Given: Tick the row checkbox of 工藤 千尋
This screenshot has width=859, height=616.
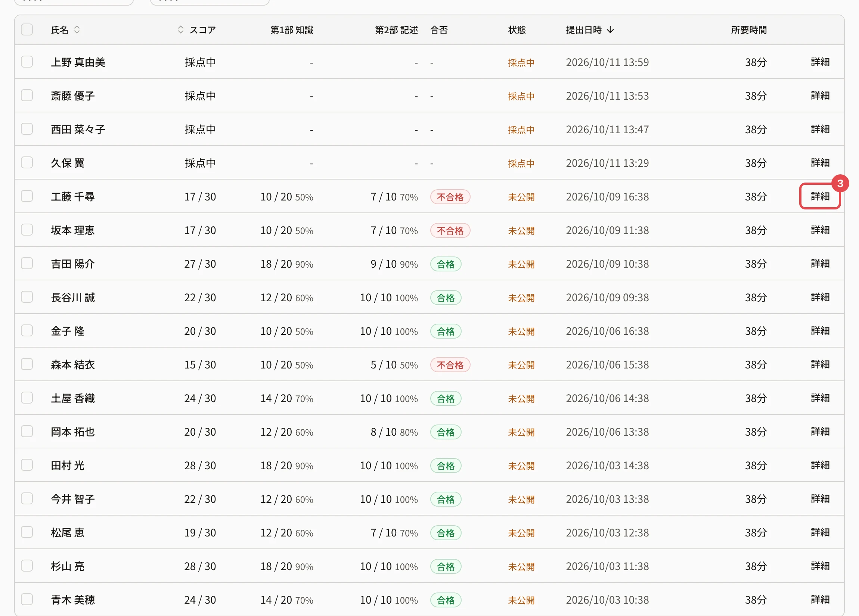Looking at the screenshot, I should point(27,196).
